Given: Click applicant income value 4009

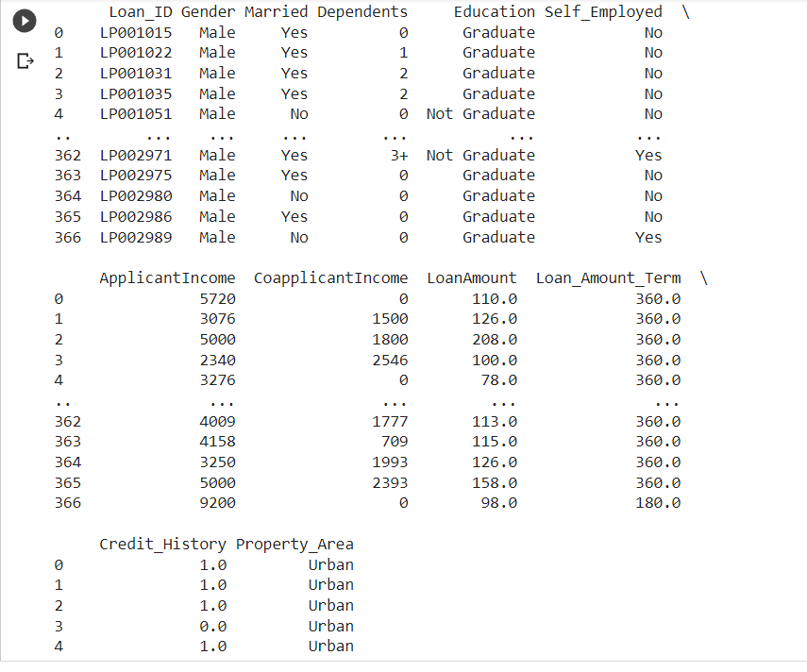Looking at the screenshot, I should click(217, 421).
